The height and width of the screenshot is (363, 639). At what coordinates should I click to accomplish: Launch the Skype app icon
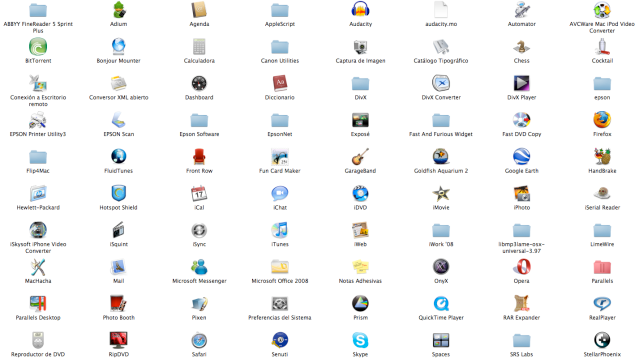tap(360, 340)
